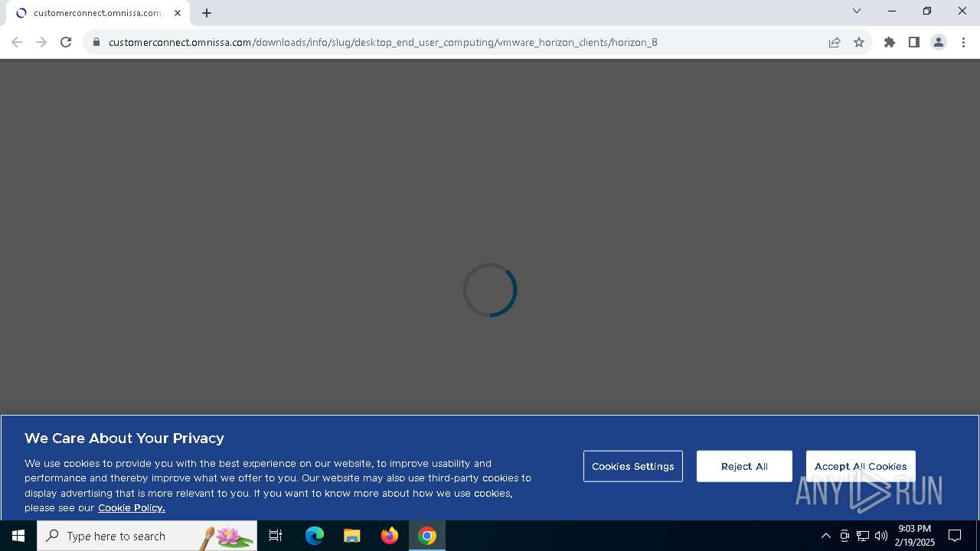Screen dimensions: 980x551
Task: Minimize the Chrome window
Action: tap(892, 11)
